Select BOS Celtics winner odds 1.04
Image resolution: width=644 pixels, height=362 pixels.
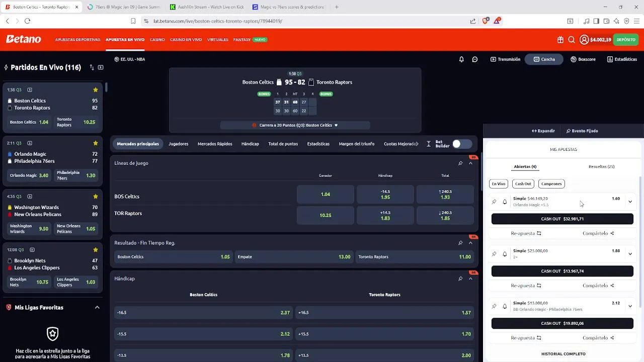[x=326, y=195]
